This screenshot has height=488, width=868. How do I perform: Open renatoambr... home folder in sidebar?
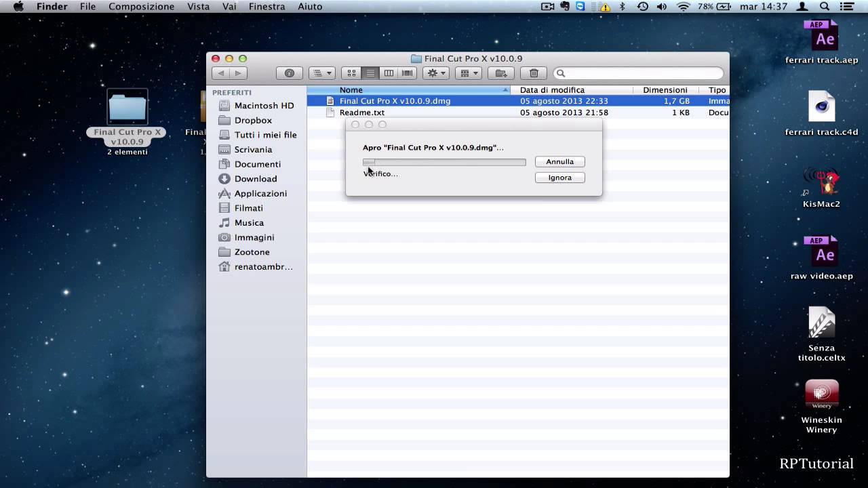tap(256, 266)
